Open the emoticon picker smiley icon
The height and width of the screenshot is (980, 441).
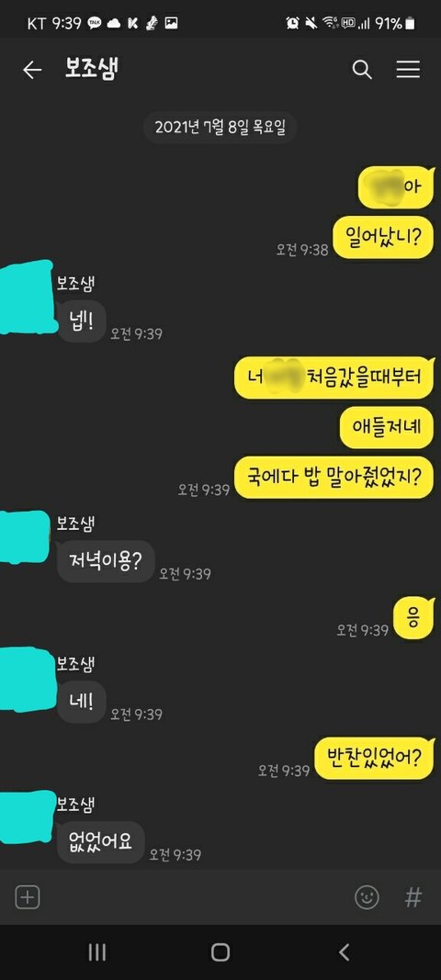(x=367, y=897)
